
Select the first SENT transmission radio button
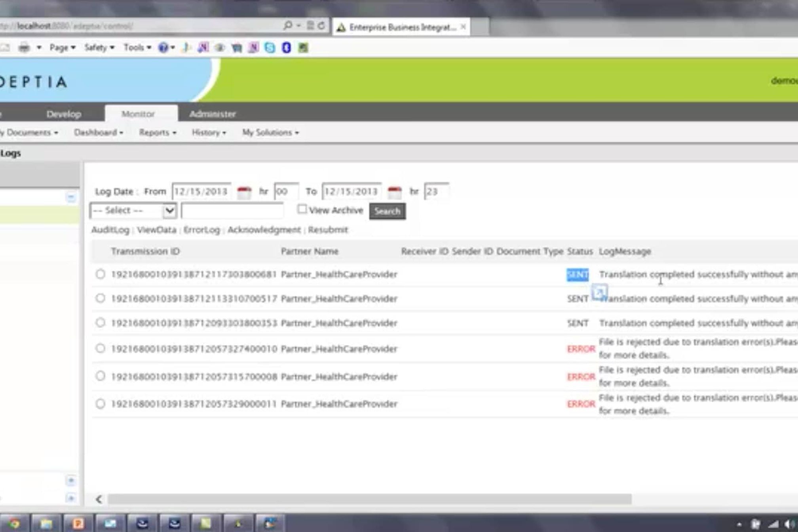pyautogui.click(x=101, y=274)
